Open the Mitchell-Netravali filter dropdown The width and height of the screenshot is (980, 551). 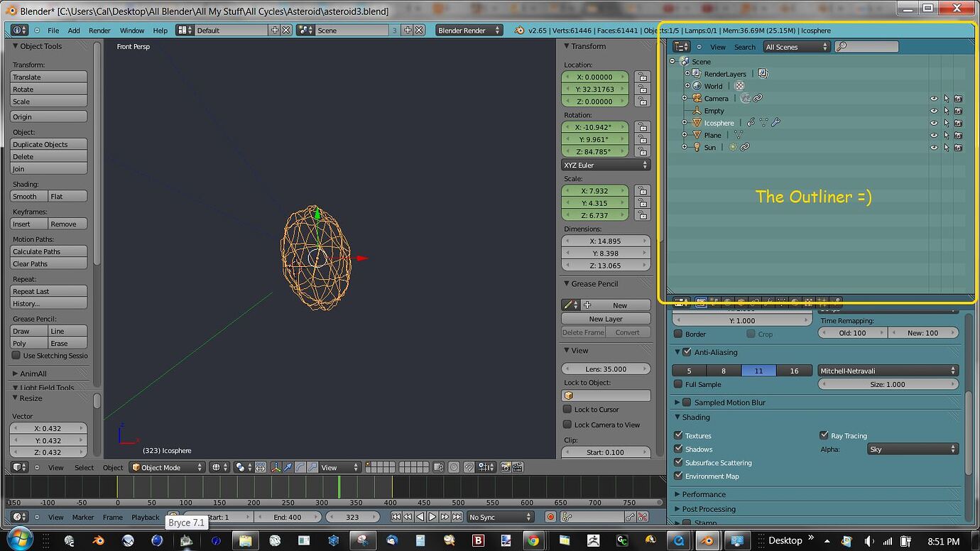888,371
